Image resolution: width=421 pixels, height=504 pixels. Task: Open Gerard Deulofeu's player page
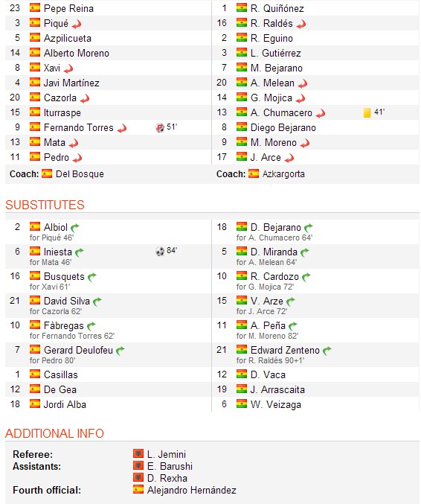[x=78, y=350]
